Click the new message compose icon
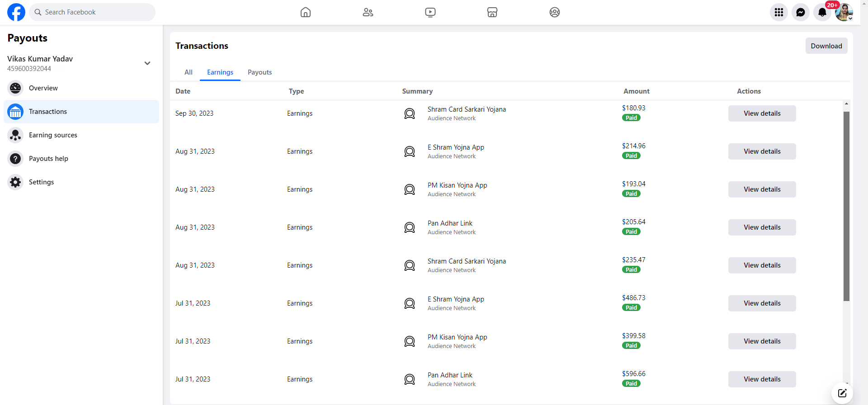 click(842, 393)
